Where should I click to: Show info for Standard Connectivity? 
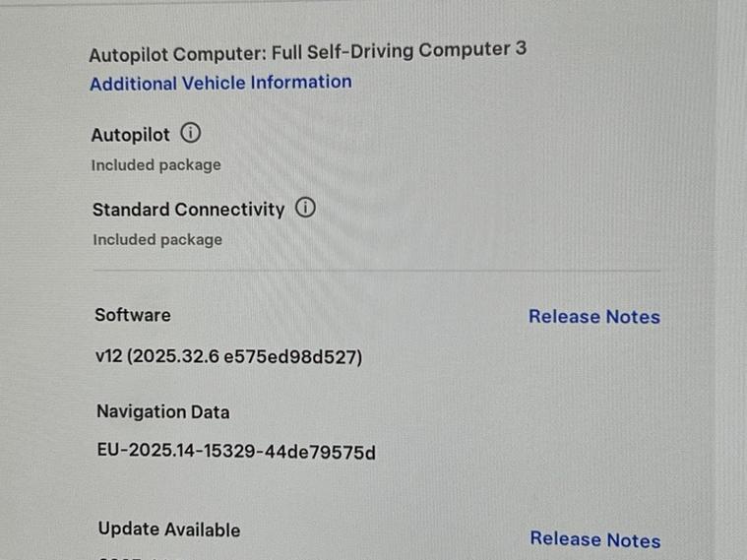(306, 209)
